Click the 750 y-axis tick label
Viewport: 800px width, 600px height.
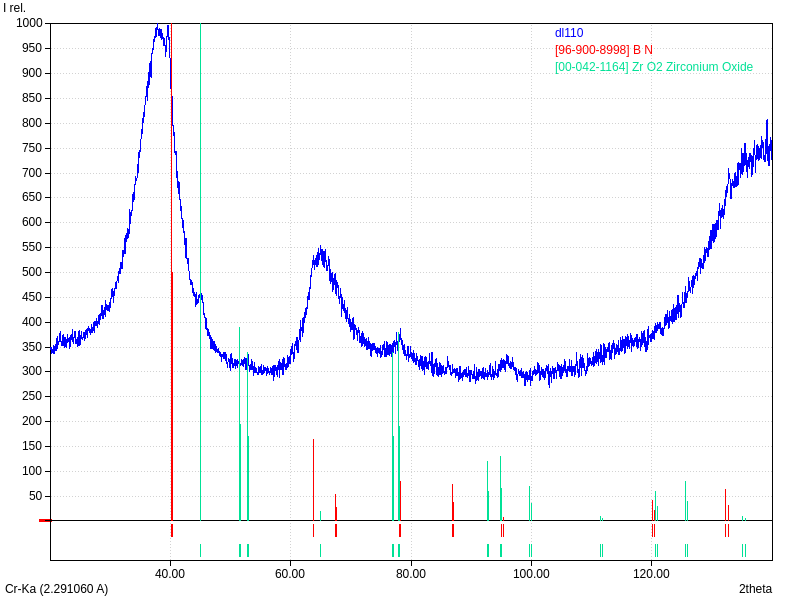click(x=32, y=147)
